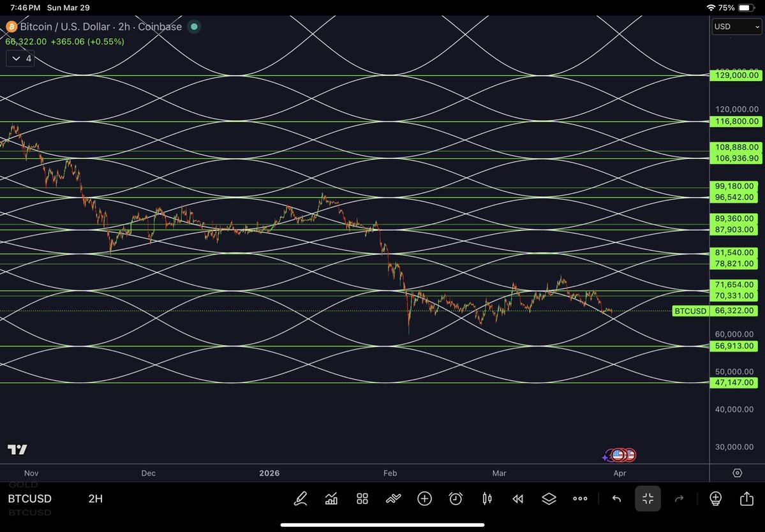Image resolution: width=765 pixels, height=532 pixels.
Task: Undo the last chart action
Action: click(616, 499)
